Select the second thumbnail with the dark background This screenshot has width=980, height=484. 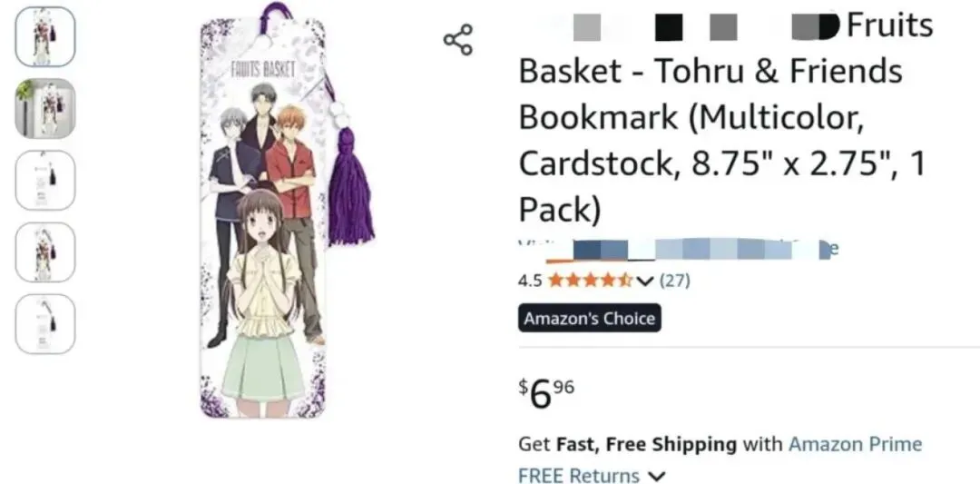tap(45, 108)
